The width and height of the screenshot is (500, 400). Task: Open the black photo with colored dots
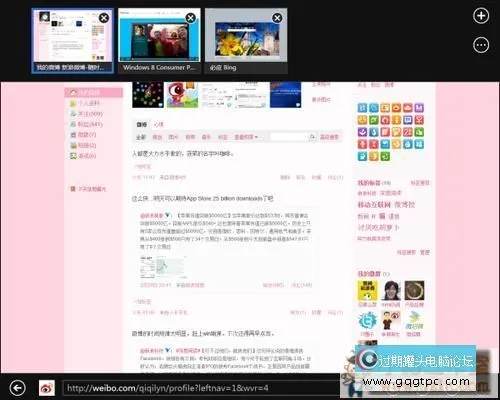click(x=148, y=95)
